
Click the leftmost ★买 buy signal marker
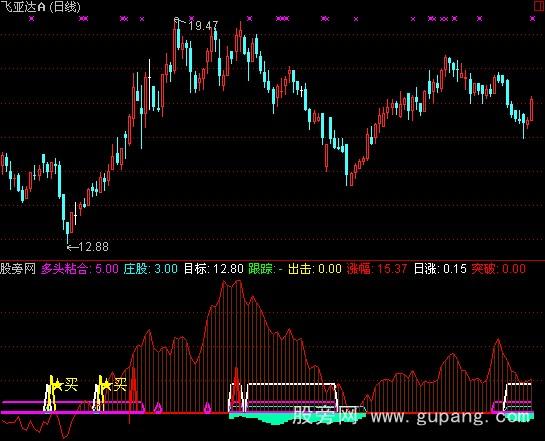65,385
